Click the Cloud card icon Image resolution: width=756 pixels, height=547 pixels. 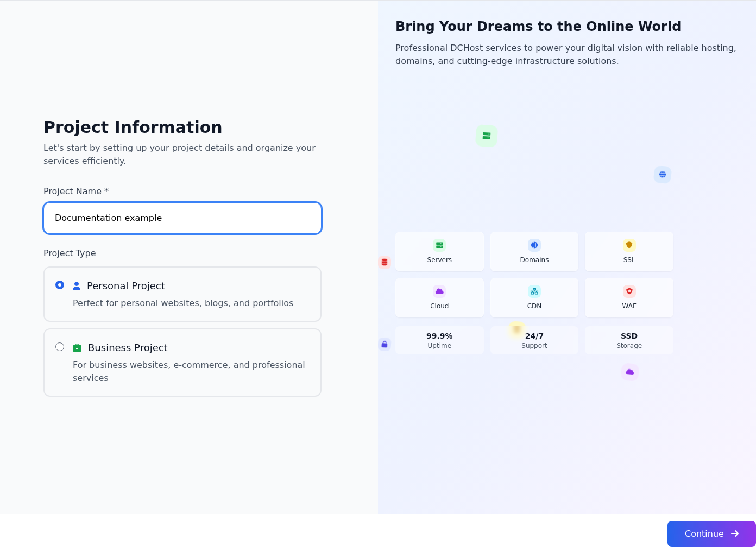tap(439, 291)
